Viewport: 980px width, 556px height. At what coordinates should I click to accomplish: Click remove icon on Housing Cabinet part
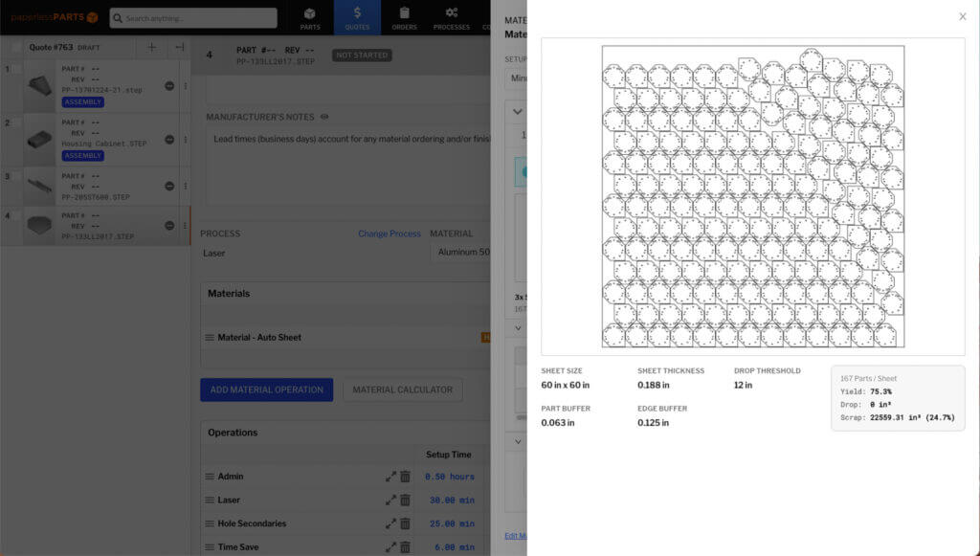pyautogui.click(x=169, y=139)
